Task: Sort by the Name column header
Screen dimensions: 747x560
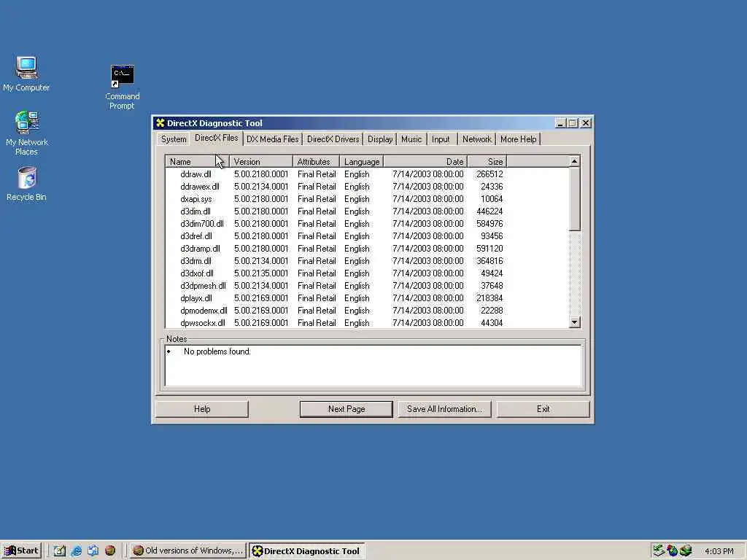Action: [197, 162]
